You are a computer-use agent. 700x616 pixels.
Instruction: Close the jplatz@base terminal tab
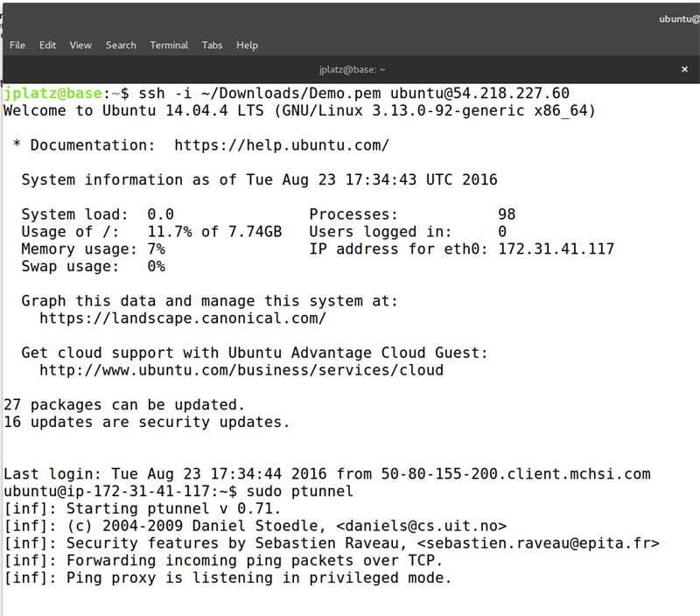click(x=684, y=69)
